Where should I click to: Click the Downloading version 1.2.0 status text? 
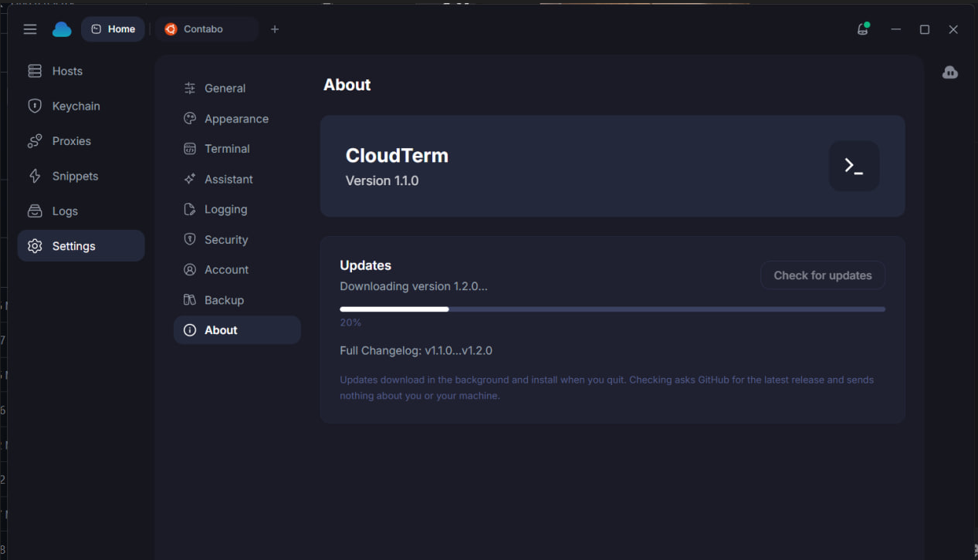(414, 286)
